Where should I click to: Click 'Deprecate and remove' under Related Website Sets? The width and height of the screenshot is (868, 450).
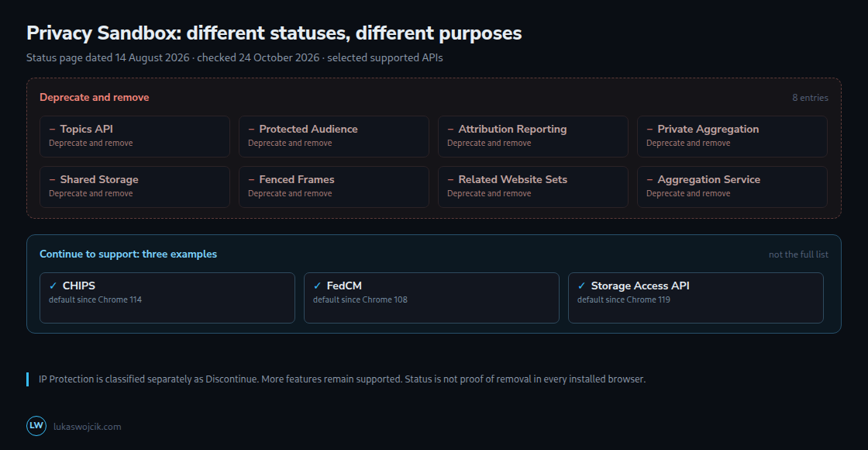pyautogui.click(x=489, y=193)
